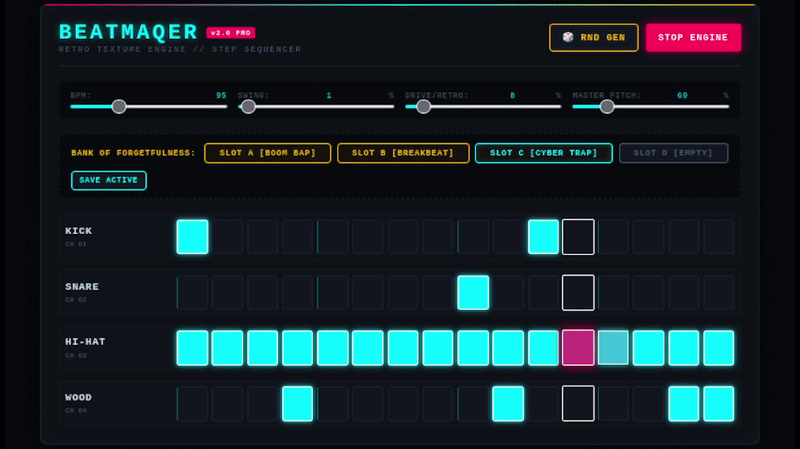Disable Hi-Hat step 4

pyautogui.click(x=297, y=348)
